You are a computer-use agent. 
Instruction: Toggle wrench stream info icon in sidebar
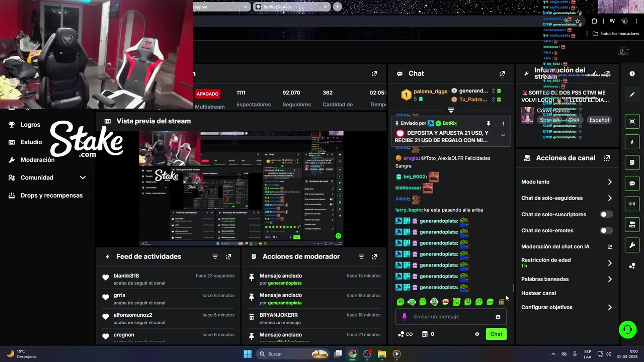point(632,245)
